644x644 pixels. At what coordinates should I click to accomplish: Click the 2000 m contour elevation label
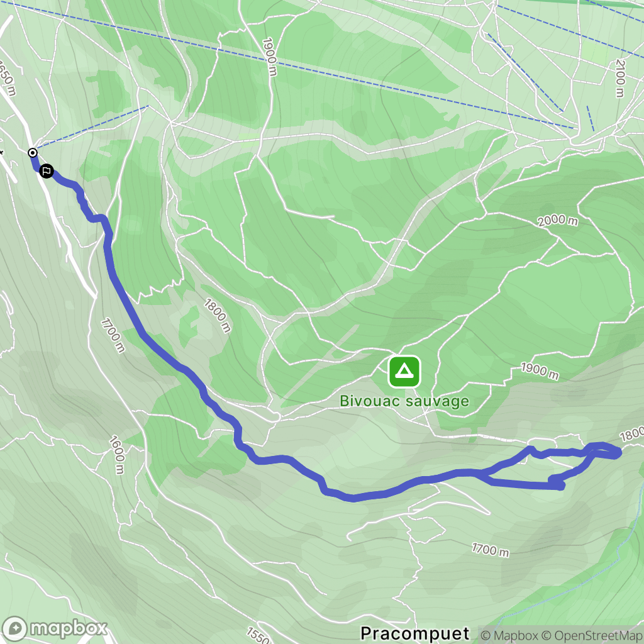point(557,221)
